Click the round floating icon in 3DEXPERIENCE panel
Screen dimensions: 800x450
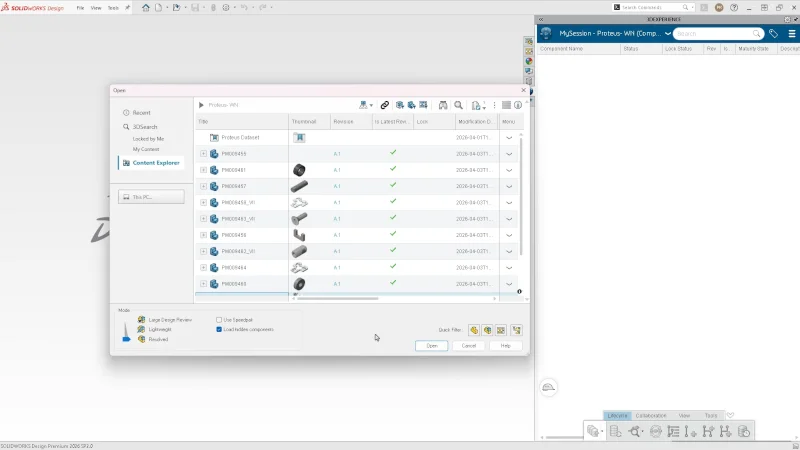pyautogui.click(x=548, y=387)
